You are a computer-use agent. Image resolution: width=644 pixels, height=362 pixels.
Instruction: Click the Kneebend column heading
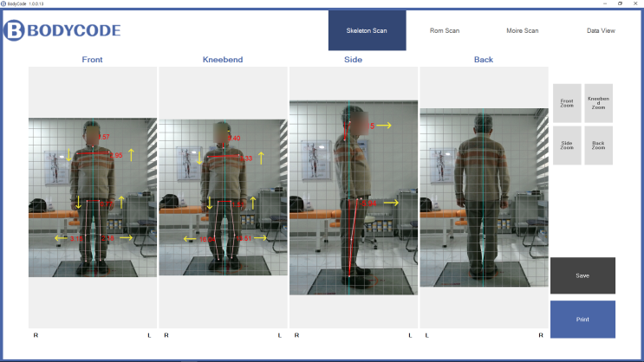click(223, 60)
